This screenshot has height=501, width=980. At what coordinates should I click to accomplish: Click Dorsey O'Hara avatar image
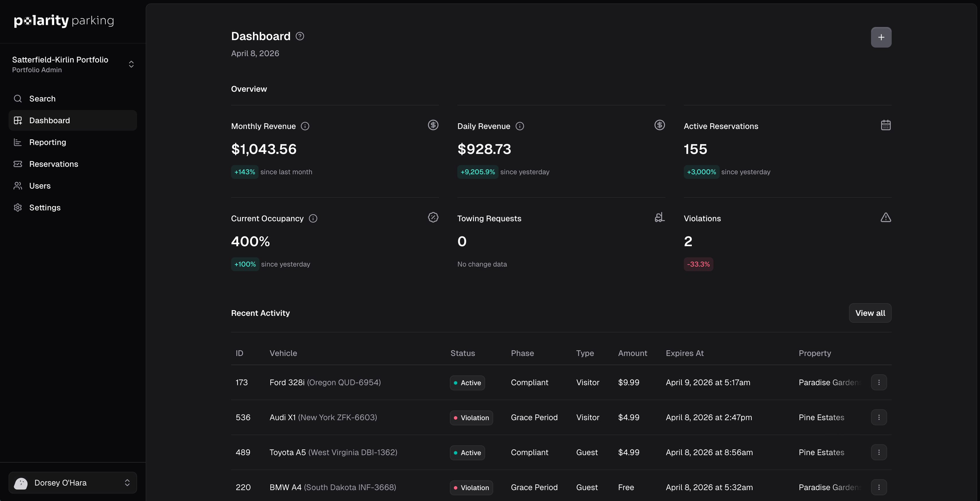pyautogui.click(x=21, y=483)
